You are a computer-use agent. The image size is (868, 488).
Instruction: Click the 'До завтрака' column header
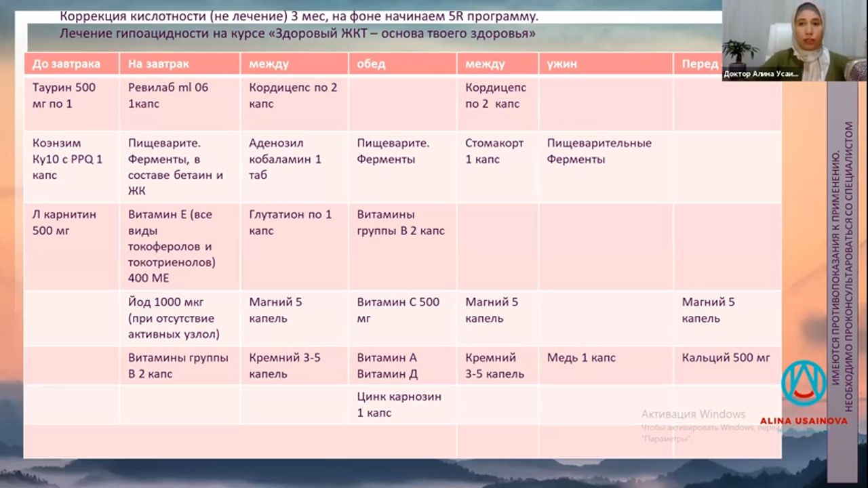pyautogui.click(x=66, y=64)
